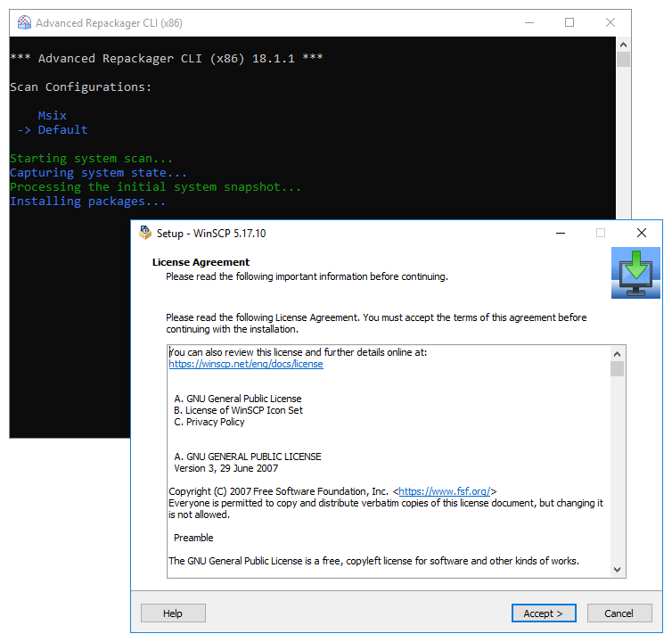Click the Repackager console scrollbar up arrow
Image resolution: width=672 pixels, height=642 pixels.
click(x=624, y=45)
